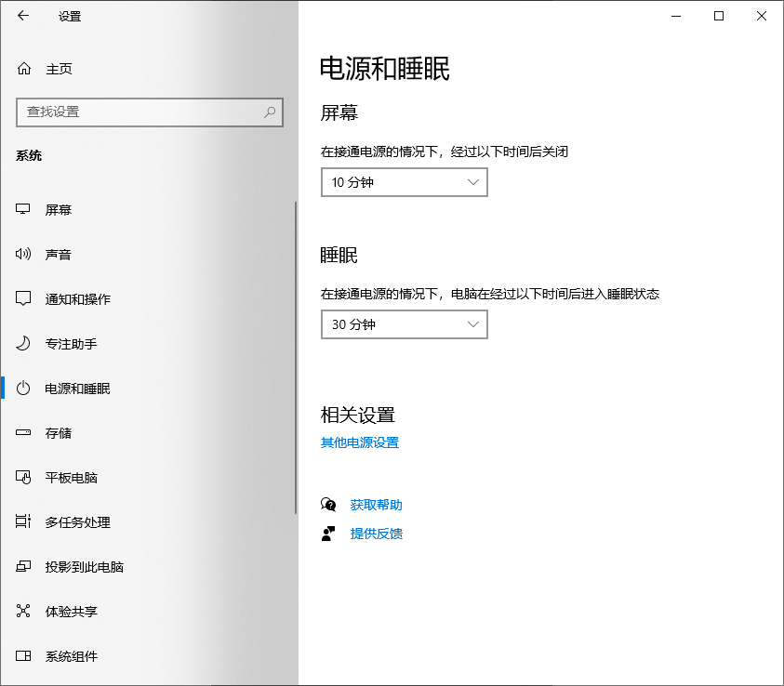784x686 pixels.
Task: Open 通知和操作 via its speech bubble icon
Action: point(23,298)
